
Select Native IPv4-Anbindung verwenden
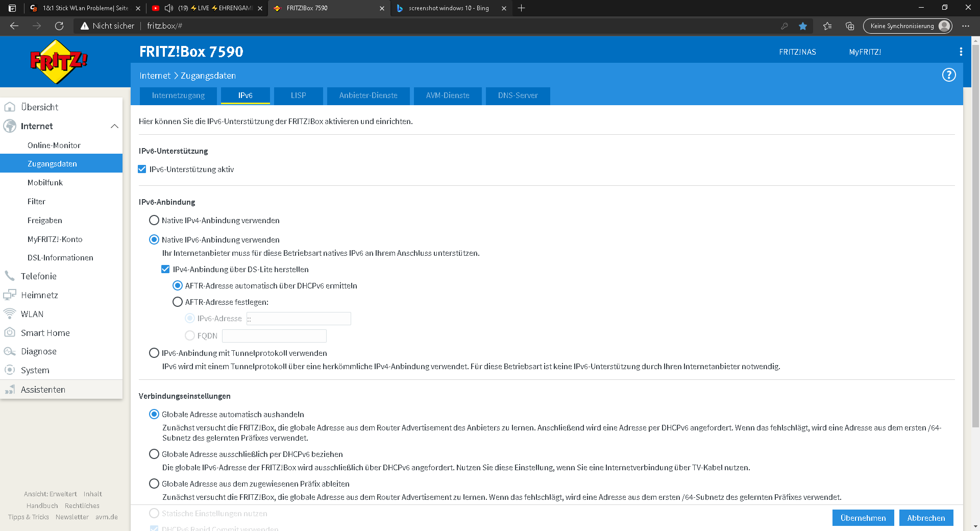click(154, 220)
